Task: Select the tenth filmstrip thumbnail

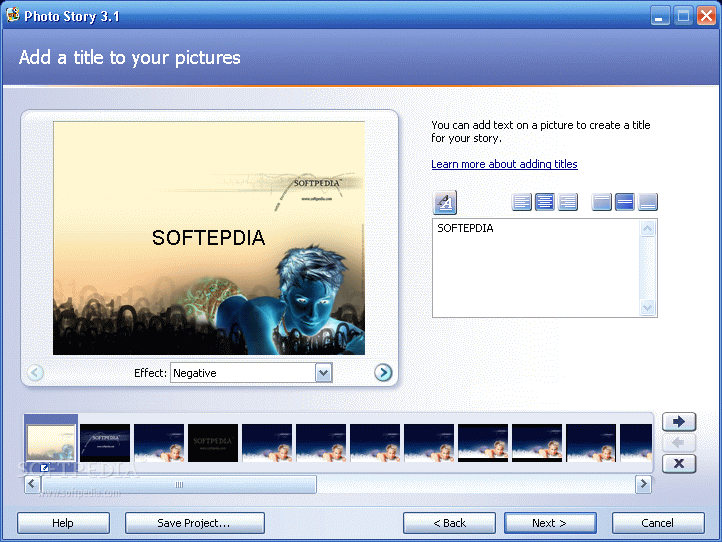Action: 537,443
